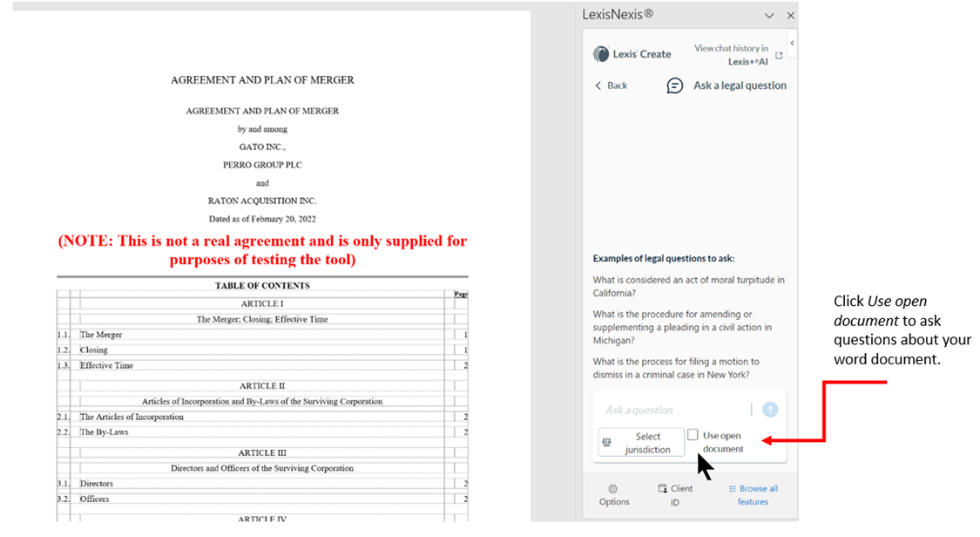Click RATON ACQUISITION INC. in the document
Image resolution: width=980 pixels, height=537 pixels.
tap(262, 201)
